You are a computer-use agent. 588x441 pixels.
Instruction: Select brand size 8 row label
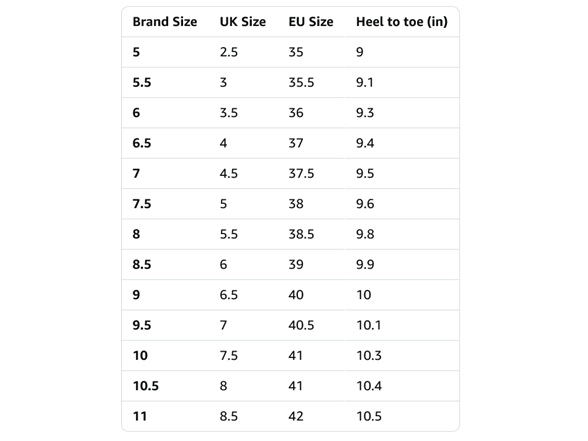point(136,234)
